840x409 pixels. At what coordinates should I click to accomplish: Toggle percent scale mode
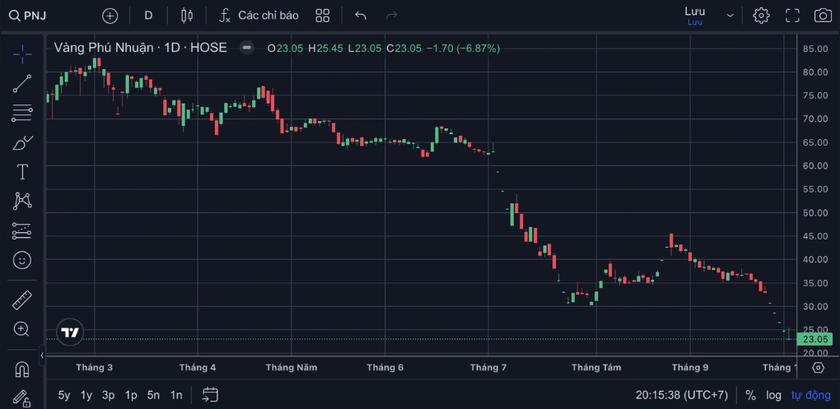point(751,396)
